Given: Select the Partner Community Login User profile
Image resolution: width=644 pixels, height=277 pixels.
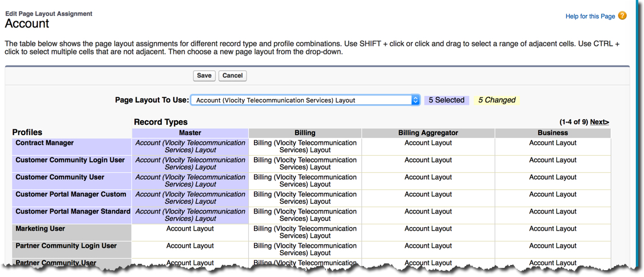Looking at the screenshot, I should click(x=71, y=250).
